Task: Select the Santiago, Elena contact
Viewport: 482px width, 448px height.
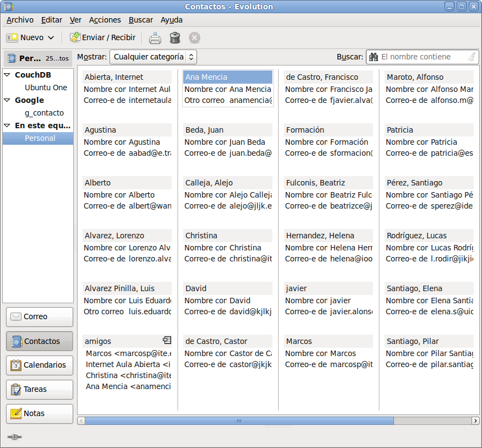Action: point(429,289)
